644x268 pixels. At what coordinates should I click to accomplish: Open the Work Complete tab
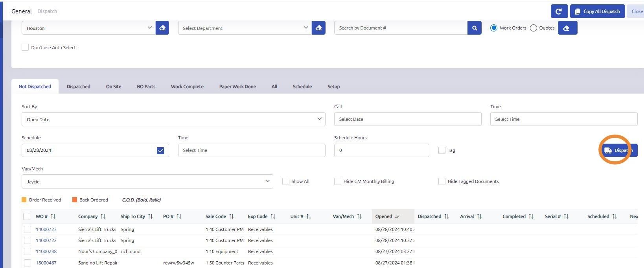point(187,87)
